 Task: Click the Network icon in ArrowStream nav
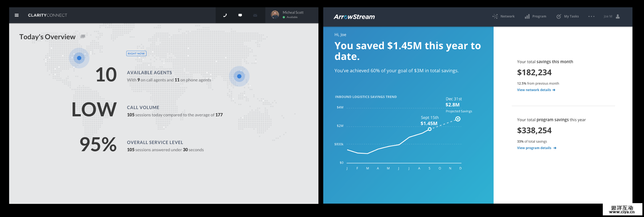(x=495, y=16)
